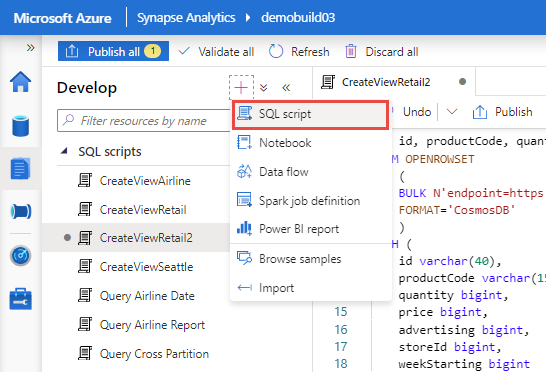Open the Query Airline Report script
Image resolution: width=546 pixels, height=372 pixels.
pyautogui.click(x=153, y=325)
